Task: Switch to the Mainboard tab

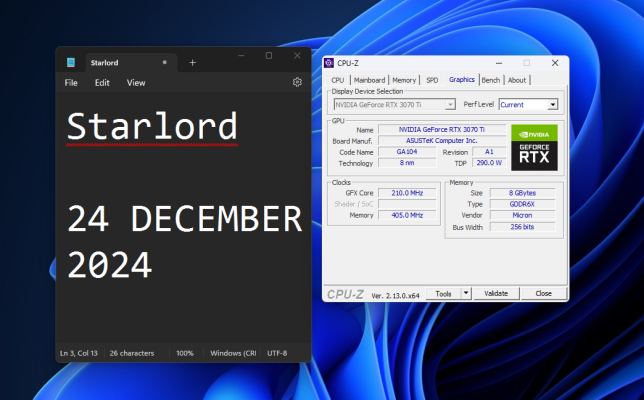Action: pos(369,80)
